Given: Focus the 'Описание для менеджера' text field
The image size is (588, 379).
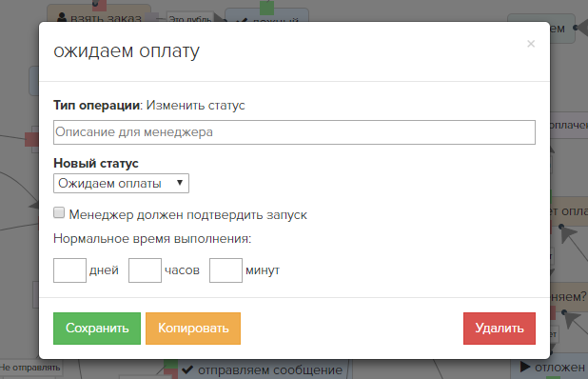Looking at the screenshot, I should (x=294, y=132).
